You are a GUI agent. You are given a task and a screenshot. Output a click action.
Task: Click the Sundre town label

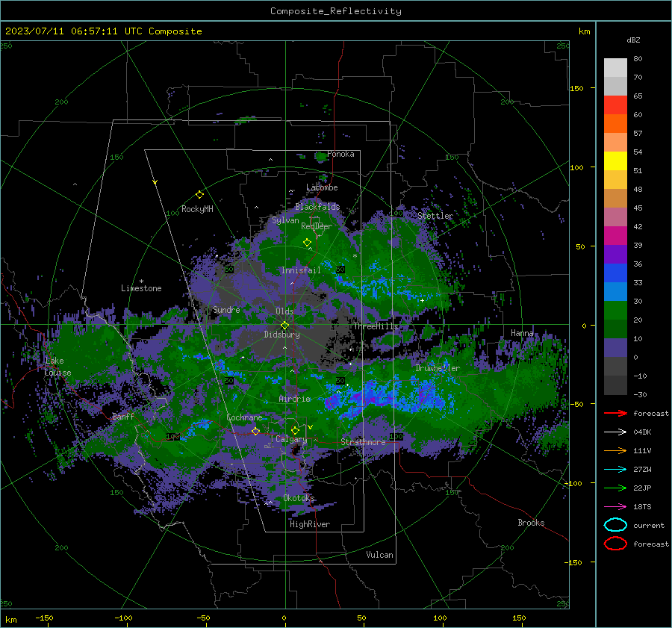226,309
